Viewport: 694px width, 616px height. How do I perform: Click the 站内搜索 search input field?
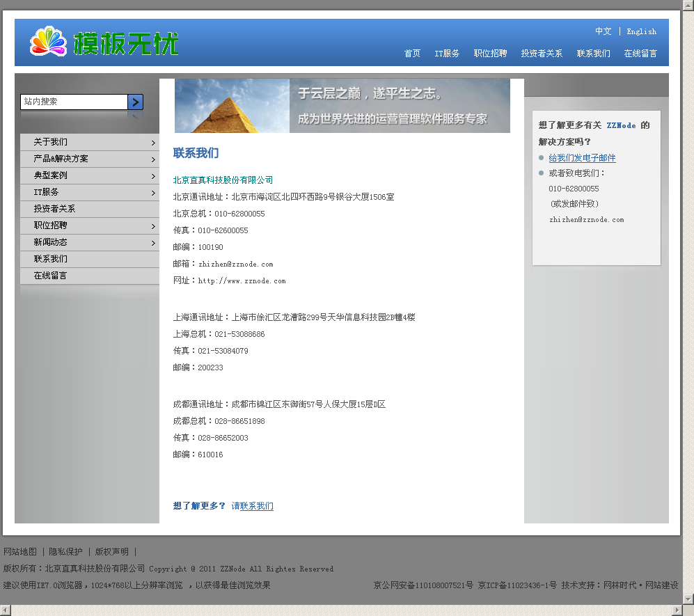74,102
